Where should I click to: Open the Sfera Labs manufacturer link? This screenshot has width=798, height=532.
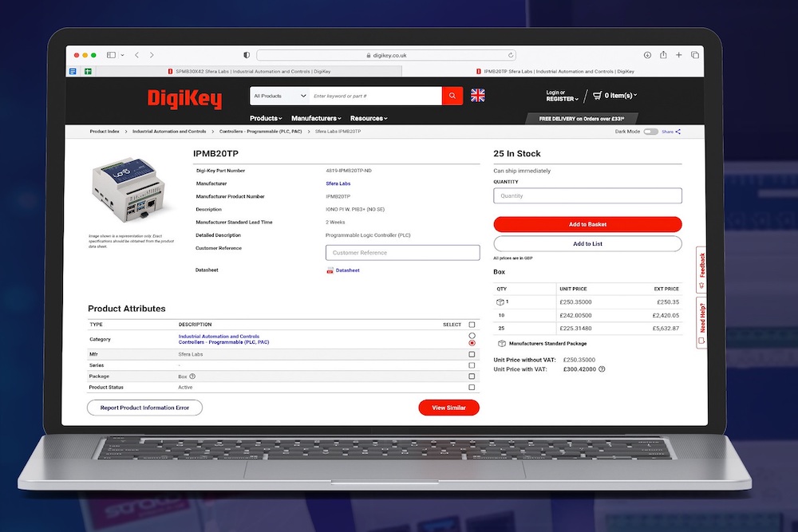coord(338,183)
